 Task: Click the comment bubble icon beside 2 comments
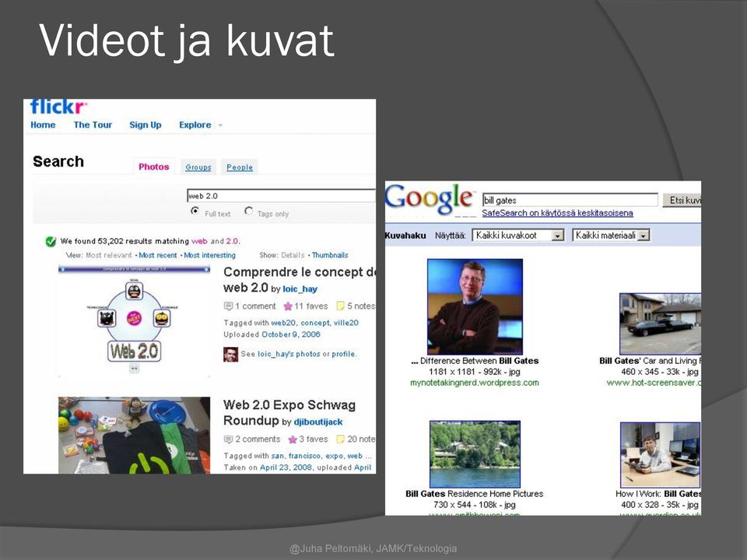coord(228,439)
